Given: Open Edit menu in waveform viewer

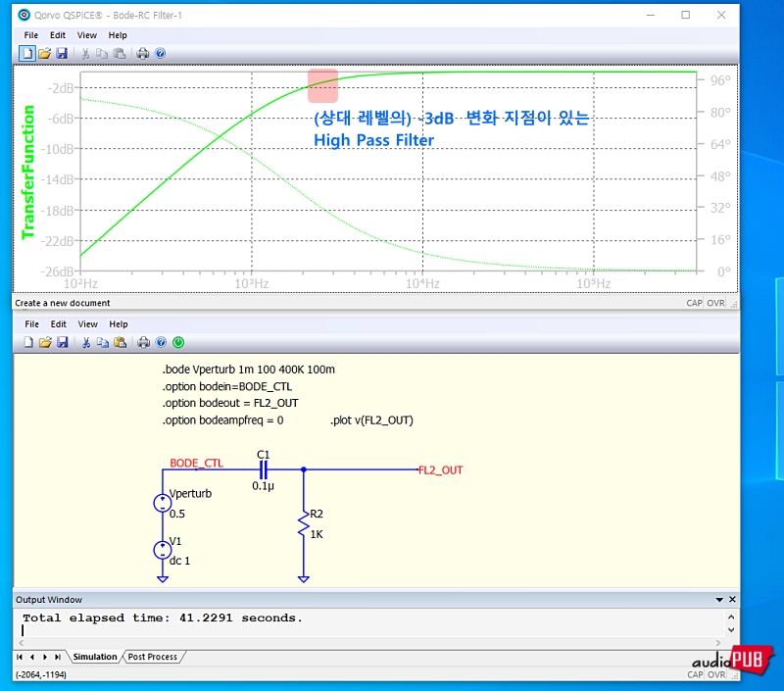Looking at the screenshot, I should pyautogui.click(x=58, y=35).
